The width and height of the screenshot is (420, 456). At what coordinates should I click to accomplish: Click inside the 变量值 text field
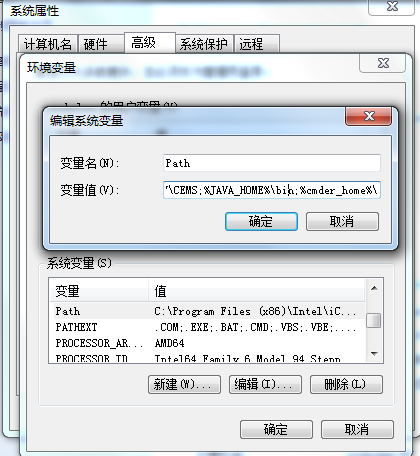coord(272,190)
